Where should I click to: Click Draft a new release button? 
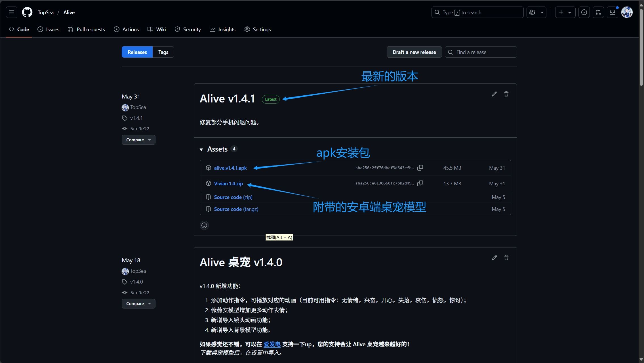click(414, 52)
